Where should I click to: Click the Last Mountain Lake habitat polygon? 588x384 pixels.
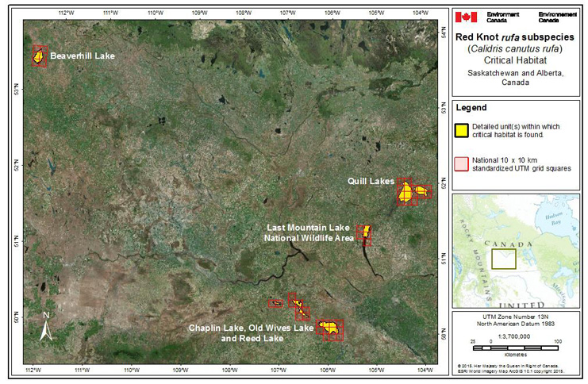coord(365,232)
